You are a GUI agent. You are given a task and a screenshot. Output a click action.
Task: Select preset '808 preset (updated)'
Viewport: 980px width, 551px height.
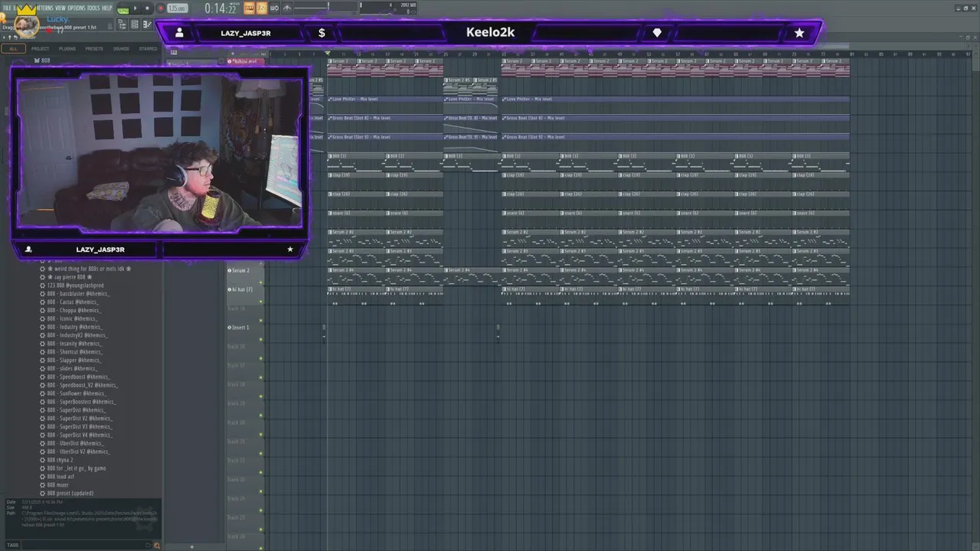coord(70,493)
